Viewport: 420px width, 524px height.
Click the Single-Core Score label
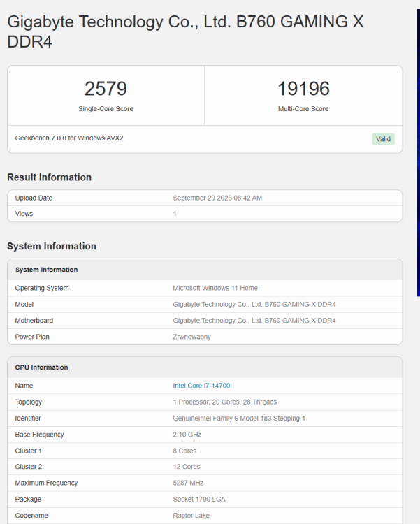click(x=106, y=108)
